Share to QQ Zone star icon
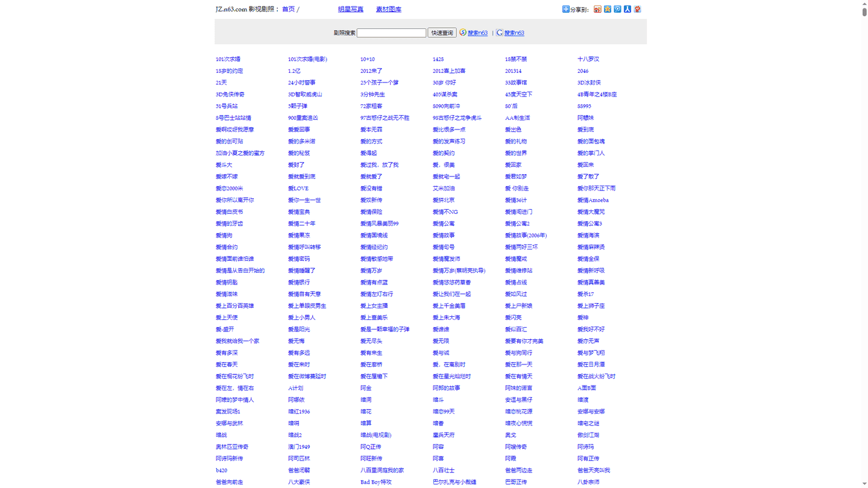The height and width of the screenshot is (488, 868). pyautogui.click(x=608, y=9)
